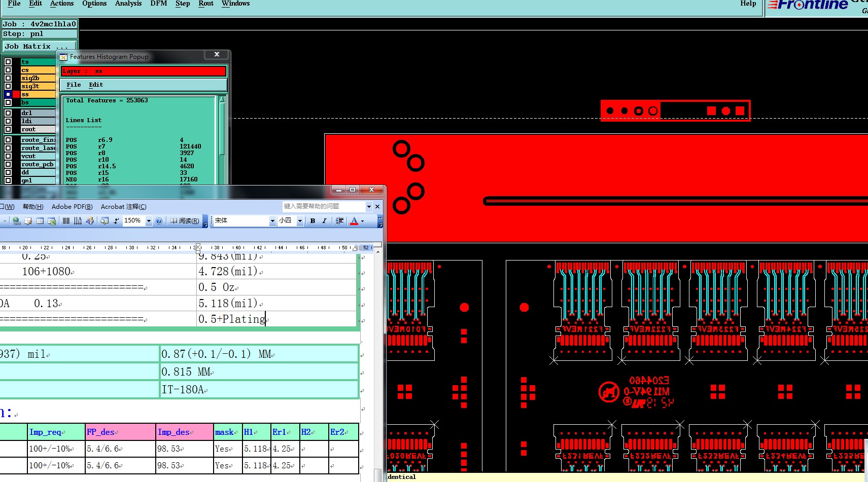Image resolution: width=868 pixels, height=482 pixels.
Task: Toggle the ss layer checkbox
Action: 8,94
